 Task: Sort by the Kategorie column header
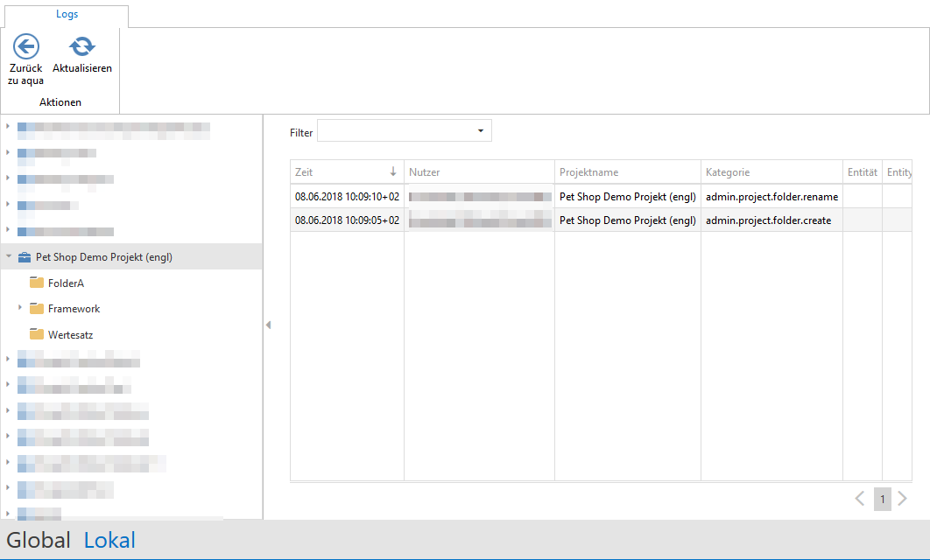(x=771, y=172)
